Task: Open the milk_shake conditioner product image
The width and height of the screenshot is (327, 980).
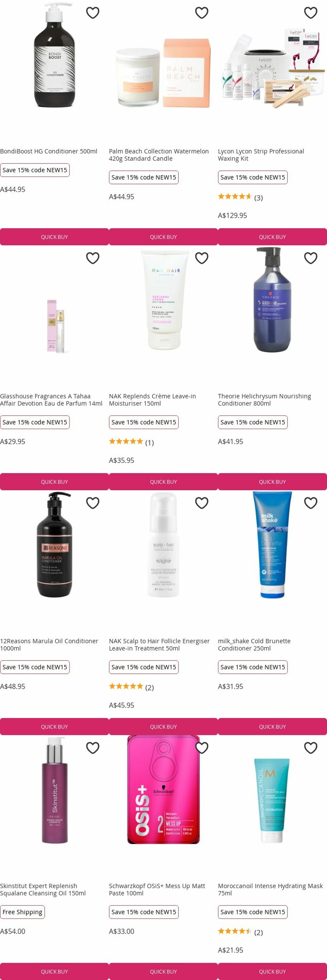Action: tap(272, 545)
